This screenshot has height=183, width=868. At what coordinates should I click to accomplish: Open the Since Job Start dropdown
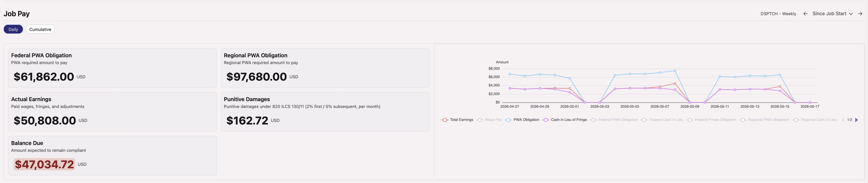tap(832, 14)
